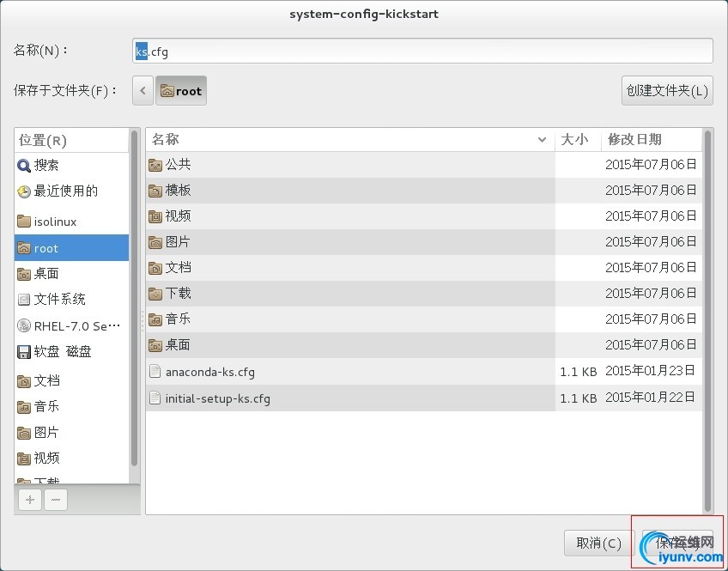Open the 文档 folder icon in places sidebar

point(24,381)
